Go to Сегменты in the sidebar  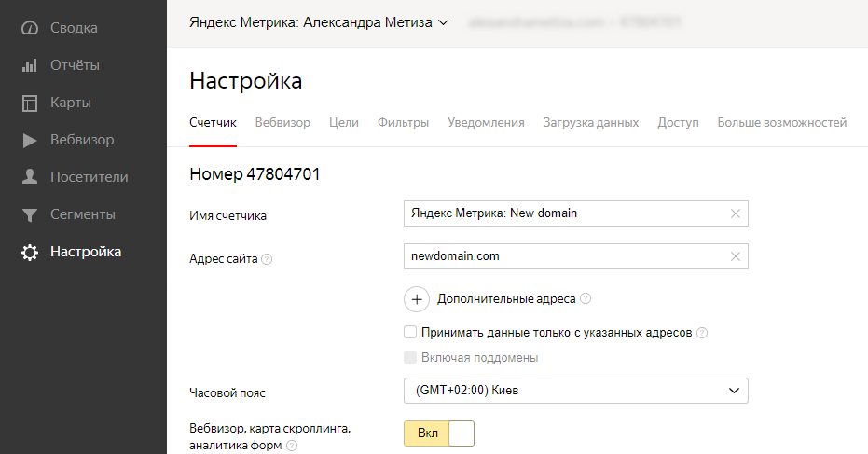(83, 214)
